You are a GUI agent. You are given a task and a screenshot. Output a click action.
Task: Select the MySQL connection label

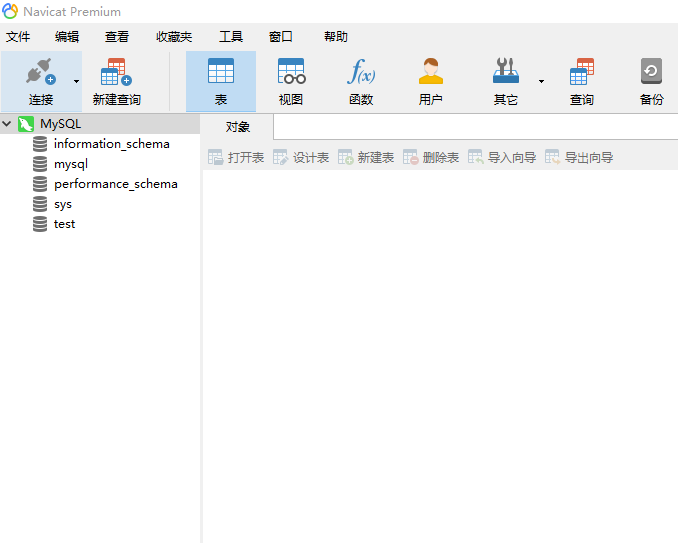point(61,124)
